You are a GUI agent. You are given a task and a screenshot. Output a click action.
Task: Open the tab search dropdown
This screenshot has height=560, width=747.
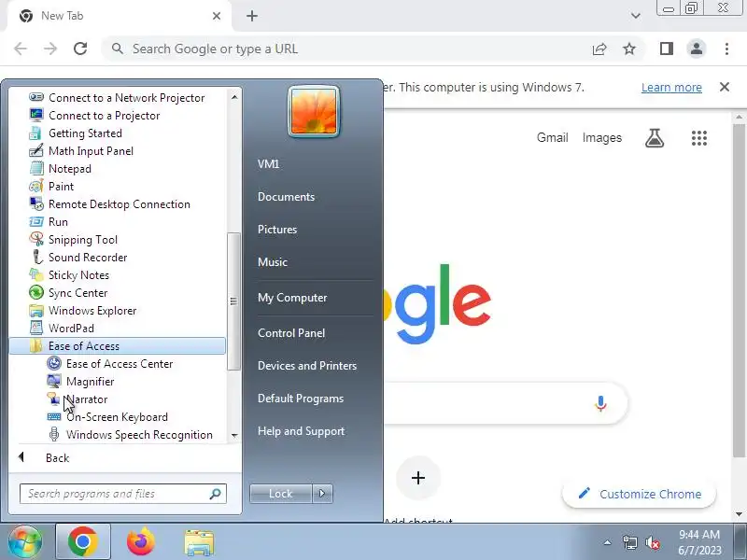[636, 16]
